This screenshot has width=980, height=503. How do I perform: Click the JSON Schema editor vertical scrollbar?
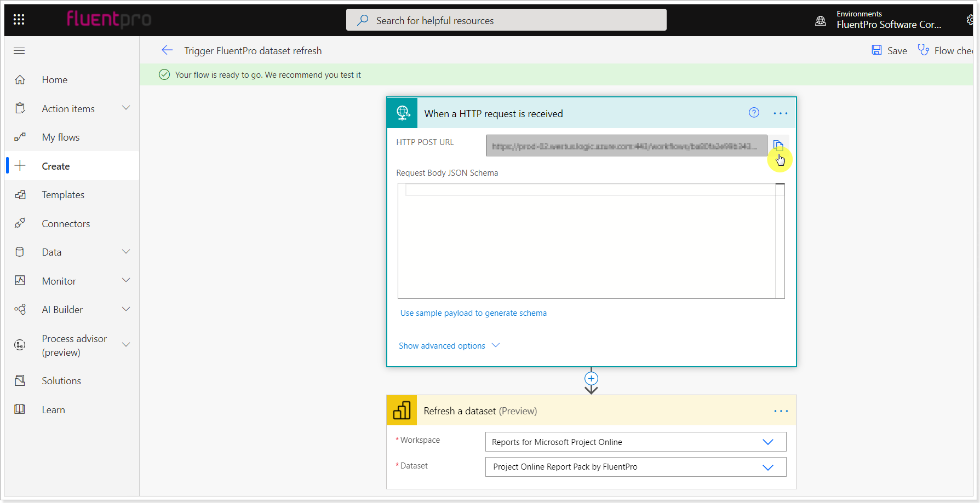click(x=780, y=241)
